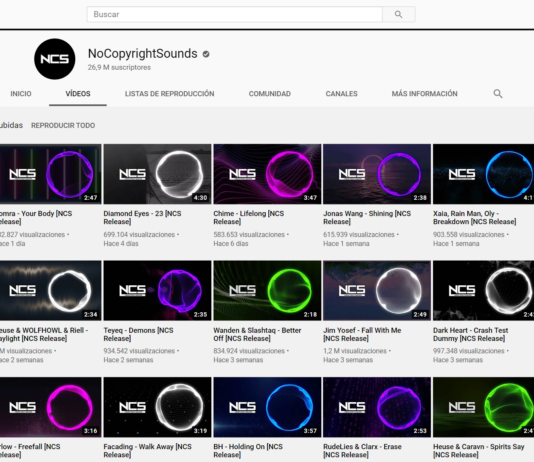Image resolution: width=534 pixels, height=462 pixels.
Task: Click the NoCopyrightSounds channel name
Action: [x=143, y=54]
